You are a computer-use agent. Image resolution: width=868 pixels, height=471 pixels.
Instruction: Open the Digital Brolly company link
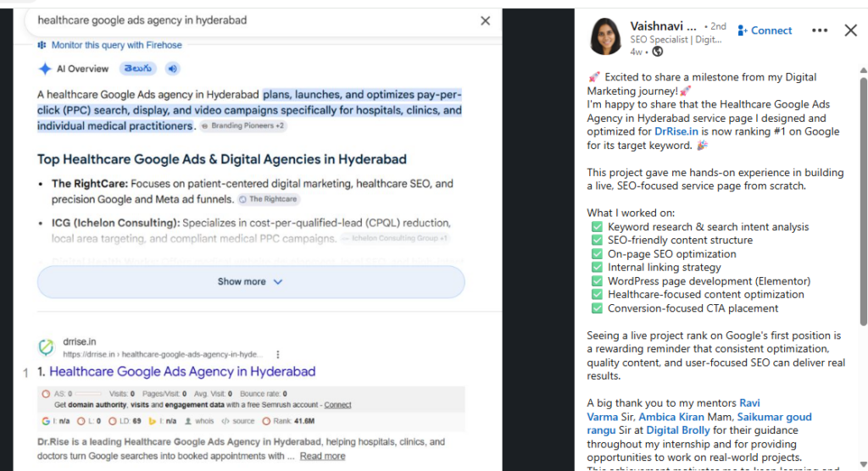pyautogui.click(x=677, y=430)
